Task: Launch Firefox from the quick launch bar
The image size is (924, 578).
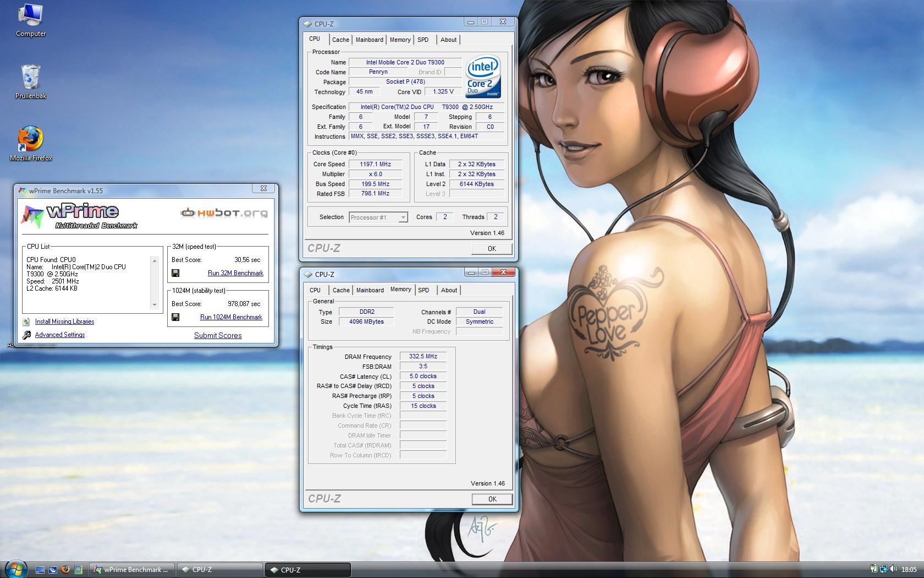Action: click(x=65, y=570)
